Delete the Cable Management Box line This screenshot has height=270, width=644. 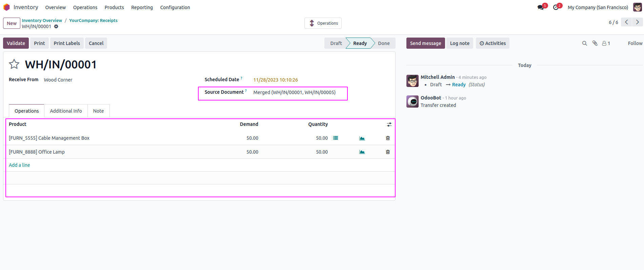pyautogui.click(x=388, y=138)
